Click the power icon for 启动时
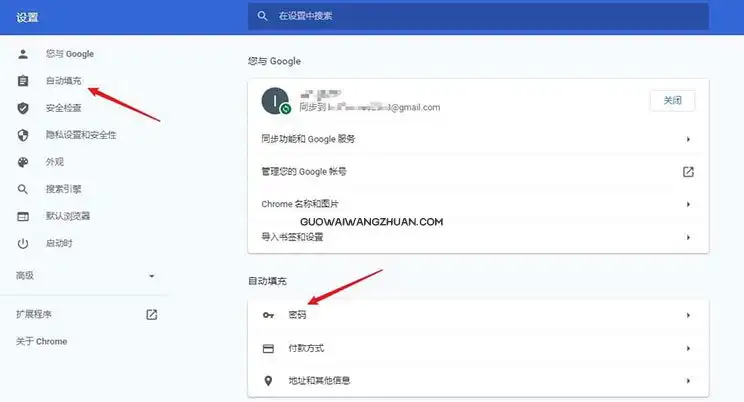The image size is (744, 402). (23, 243)
